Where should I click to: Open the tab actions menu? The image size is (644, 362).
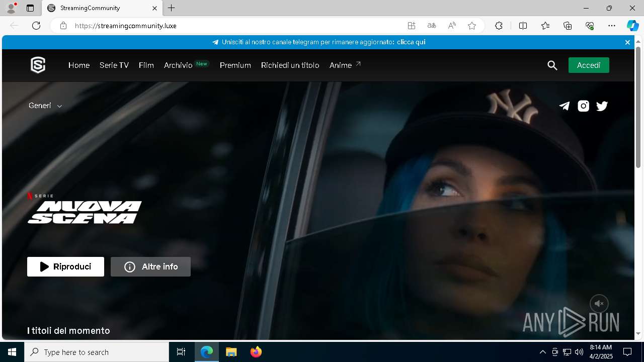point(30,8)
